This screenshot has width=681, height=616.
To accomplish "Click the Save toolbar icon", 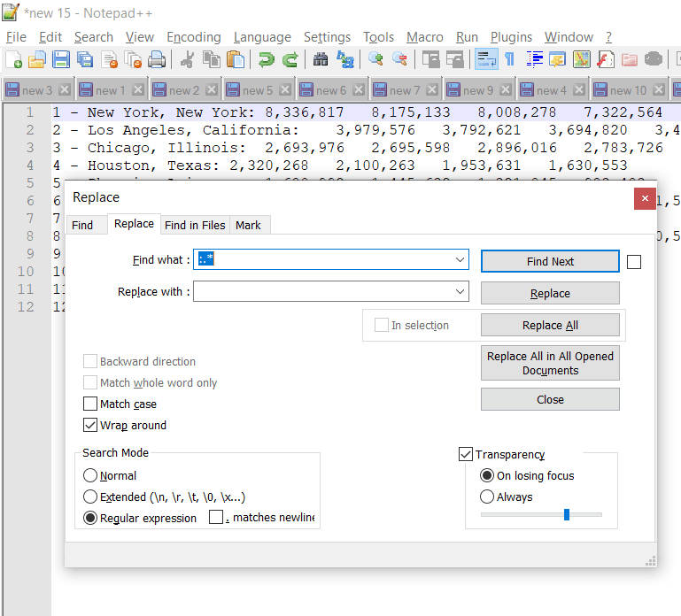I will point(61,59).
